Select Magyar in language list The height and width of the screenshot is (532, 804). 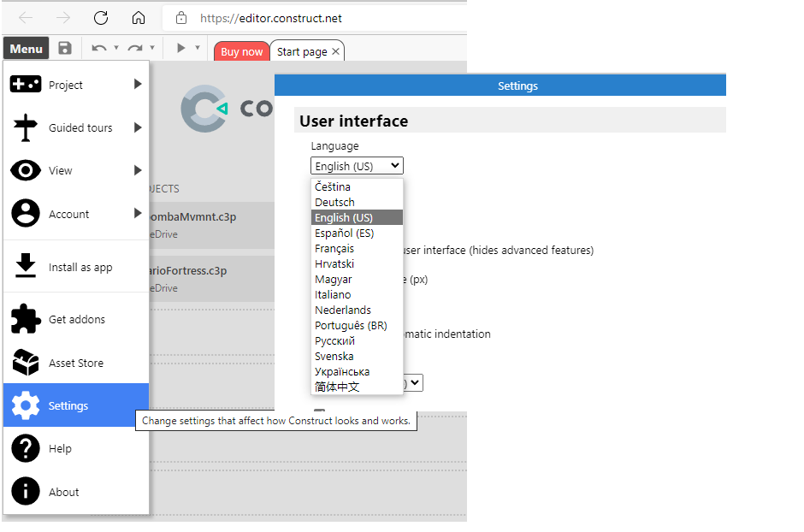click(x=357, y=279)
